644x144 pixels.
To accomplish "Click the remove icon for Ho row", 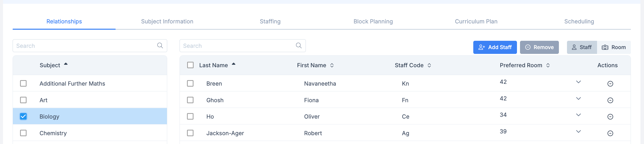I will point(610,117).
